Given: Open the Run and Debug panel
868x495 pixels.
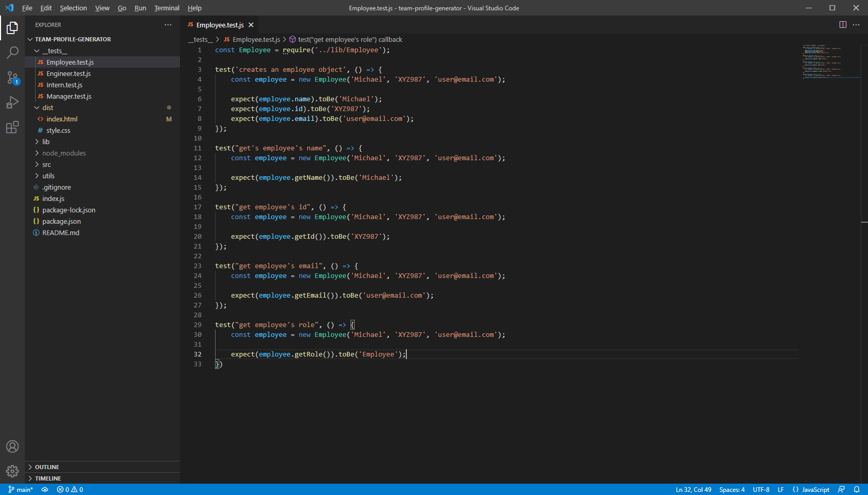Looking at the screenshot, I should coord(12,102).
